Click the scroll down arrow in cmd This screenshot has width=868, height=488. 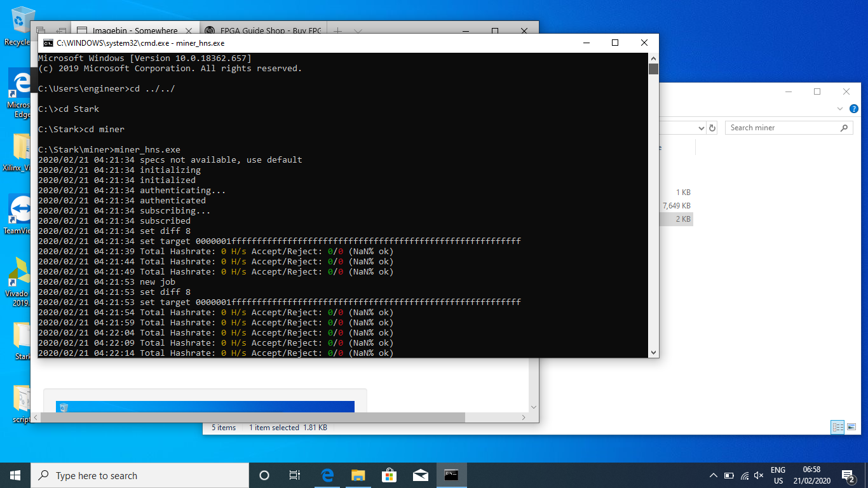click(653, 352)
